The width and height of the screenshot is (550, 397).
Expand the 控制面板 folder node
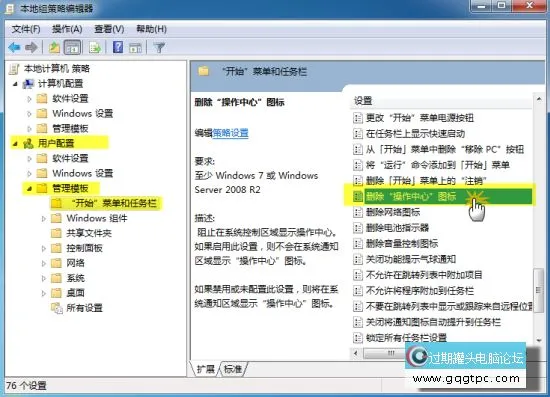(x=44, y=248)
